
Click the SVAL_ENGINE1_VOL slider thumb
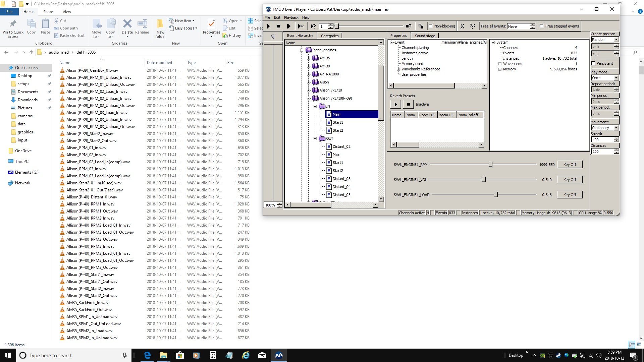point(484,180)
